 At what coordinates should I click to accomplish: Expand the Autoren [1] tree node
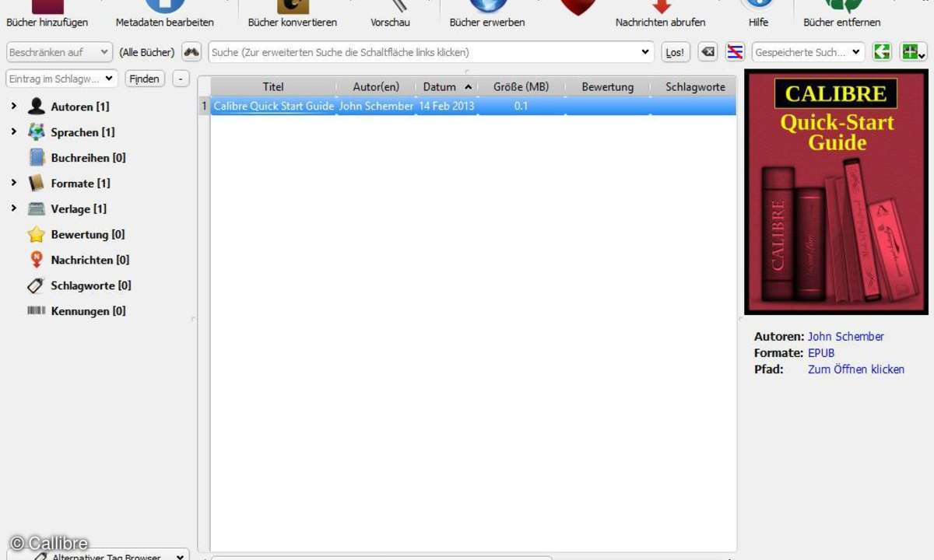point(14,106)
